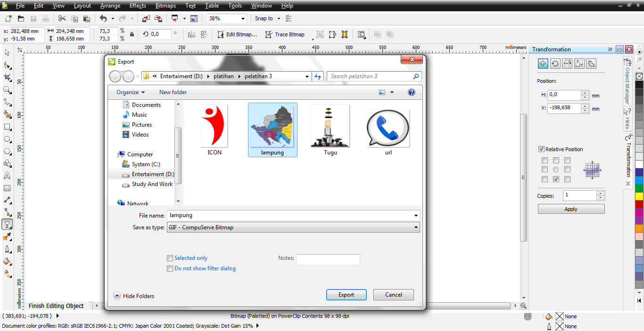Collapse folders using Hide Folders

[x=134, y=296]
